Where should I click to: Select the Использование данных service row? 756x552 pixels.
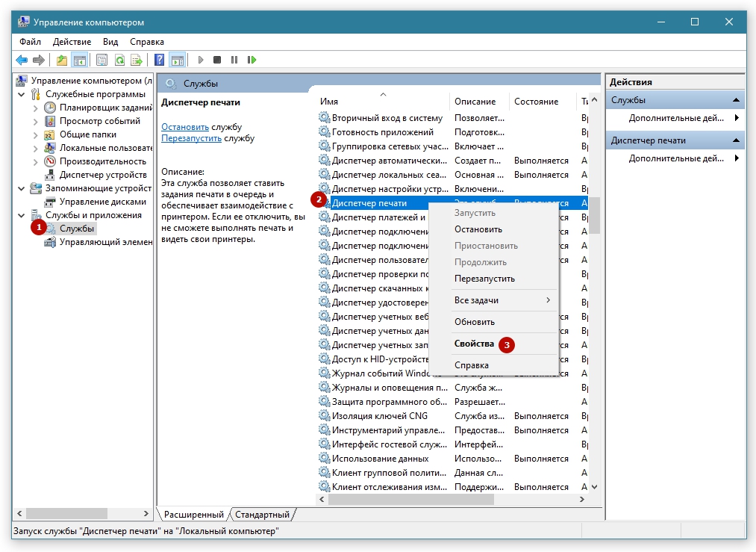pyautogui.click(x=453, y=459)
